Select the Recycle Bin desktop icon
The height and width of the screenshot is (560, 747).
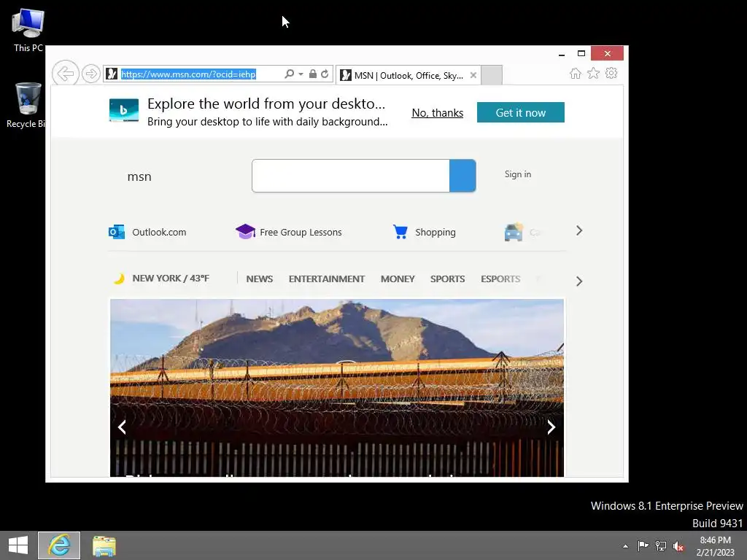point(26,105)
